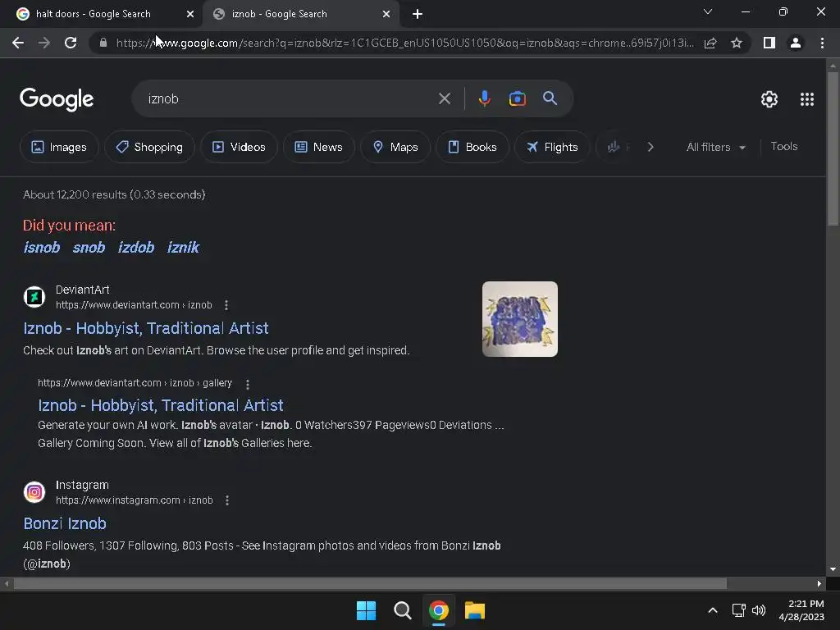
Task: Bookmark this page with star icon
Action: coord(737,43)
